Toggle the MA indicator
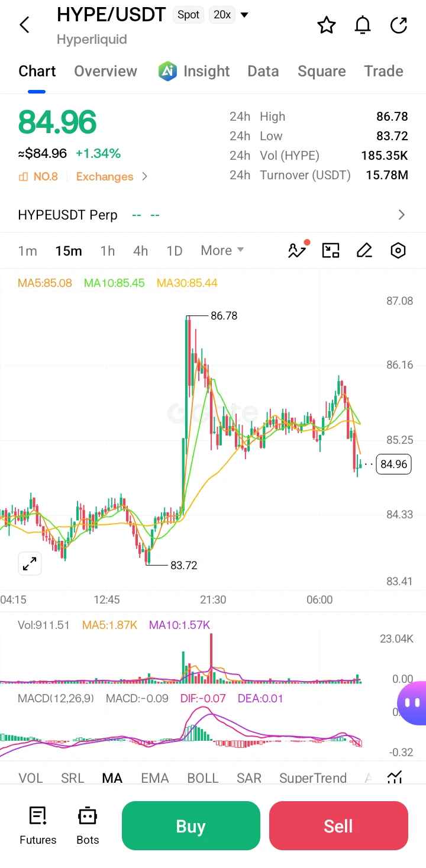The width and height of the screenshot is (426, 868). [x=112, y=778]
